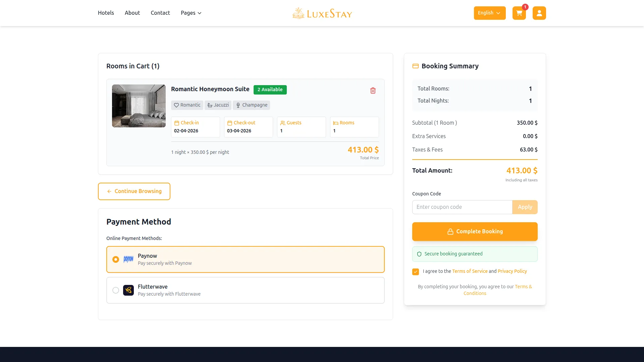Click the shield icon beside Secure booking
The height and width of the screenshot is (362, 644).
419,254
